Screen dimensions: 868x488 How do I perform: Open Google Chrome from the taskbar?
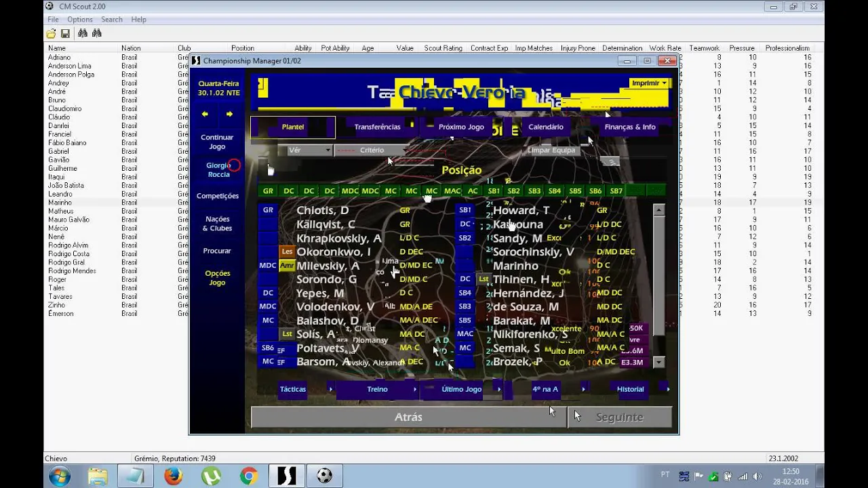point(249,476)
